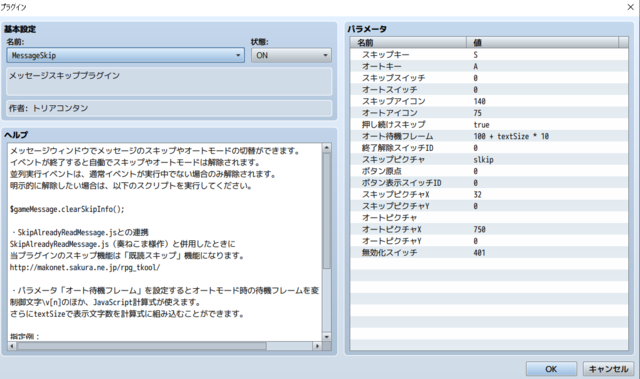Viewport: 640px width, 379px height.
Task: Select the オートアイコン parameter row
Action: [x=489, y=113]
